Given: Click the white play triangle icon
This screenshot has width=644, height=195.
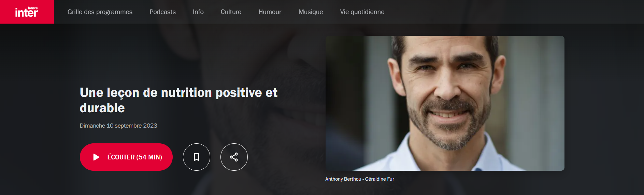Looking at the screenshot, I should tap(96, 157).
